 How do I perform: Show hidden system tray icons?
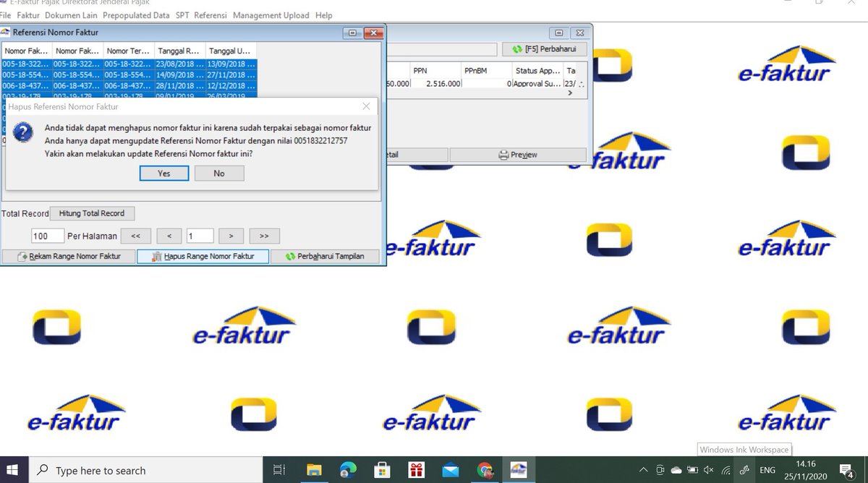coord(644,470)
